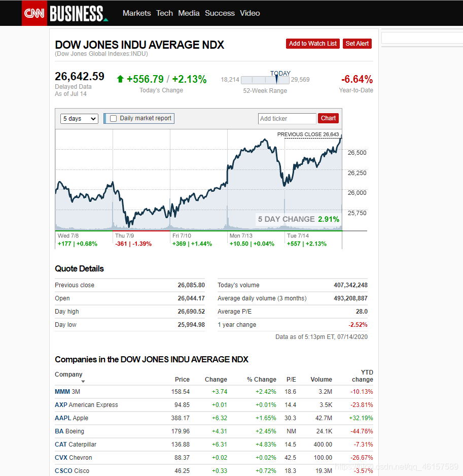Open the CSCO Cisco stock link
Image resolution: width=463 pixels, height=476 pixels.
[72, 470]
